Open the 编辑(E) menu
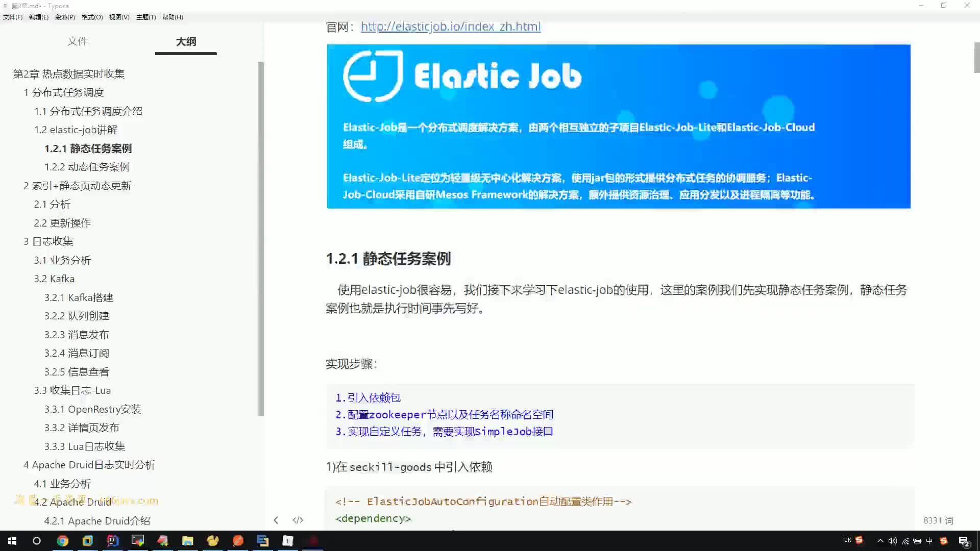 point(39,17)
